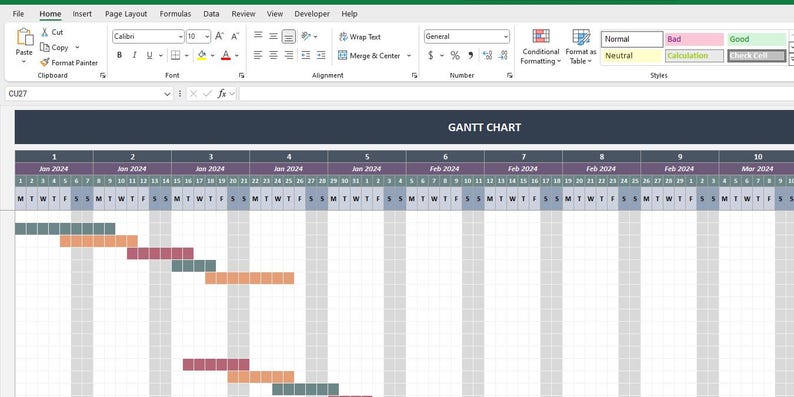Open Font group dialog launcher
Image resolution: width=794 pixels, height=397 pixels.
(242, 75)
